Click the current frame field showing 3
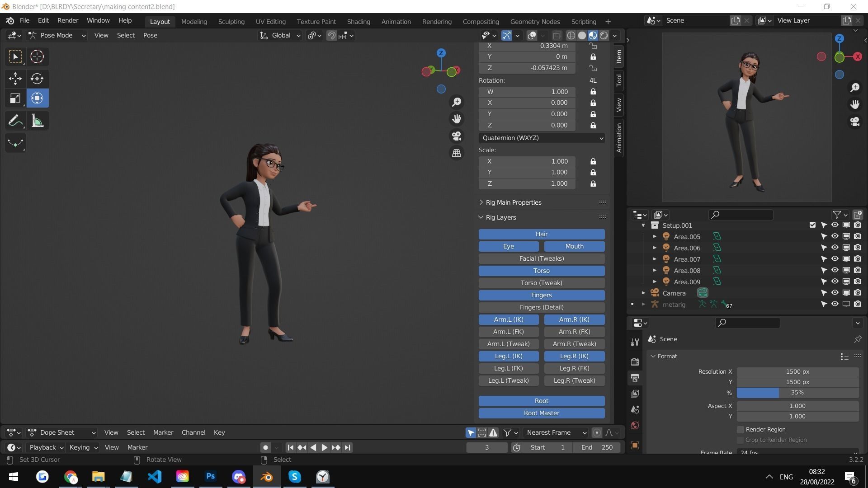Image resolution: width=868 pixels, height=488 pixels. [487, 447]
